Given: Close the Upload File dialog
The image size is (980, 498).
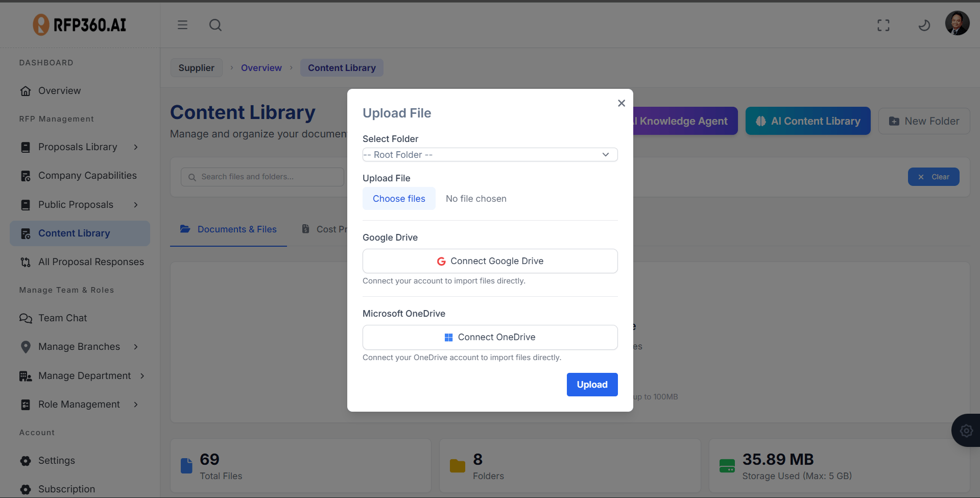Looking at the screenshot, I should (621, 103).
